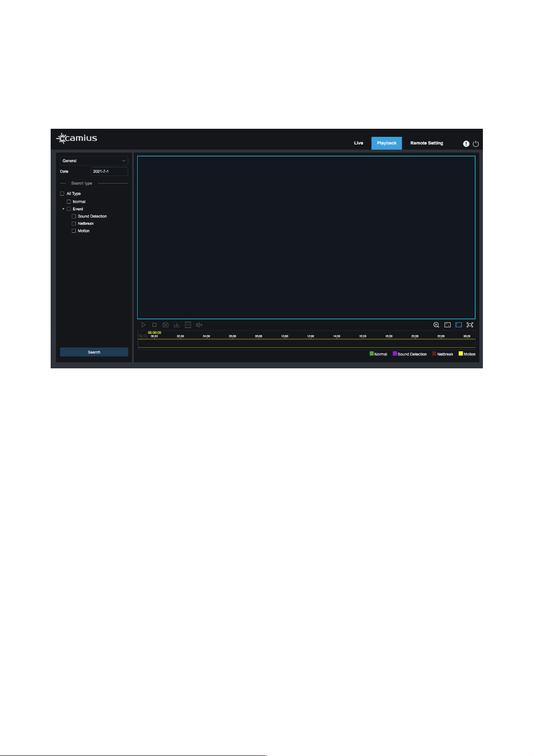
Task: Start playback with the play icon
Action: click(143, 325)
